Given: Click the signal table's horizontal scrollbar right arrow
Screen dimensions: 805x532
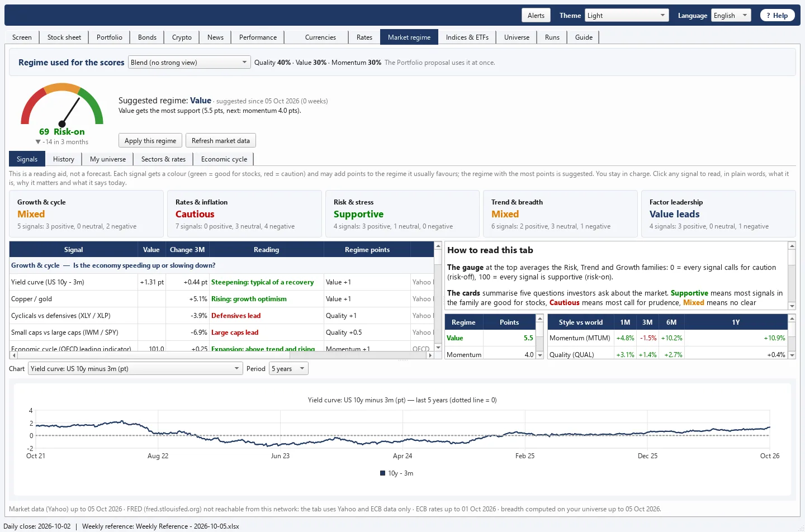Looking at the screenshot, I should pos(430,355).
